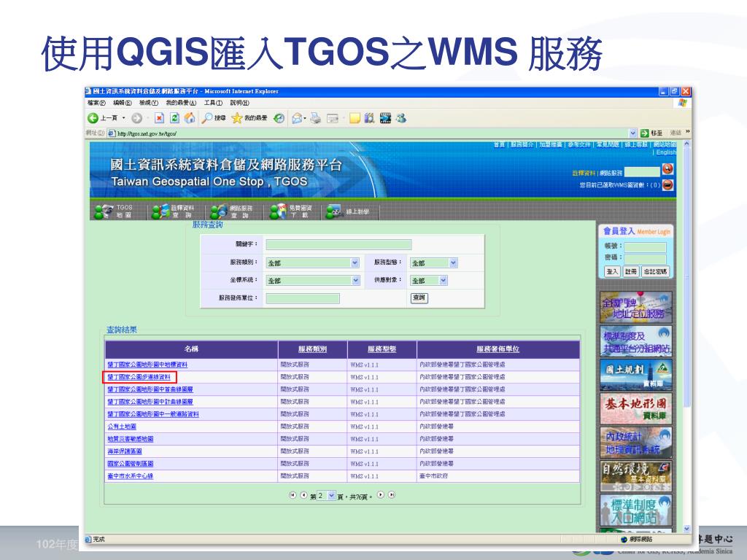This screenshot has height=560, width=747.
Task: Click the red WMS layer count icon
Action: [668, 184]
